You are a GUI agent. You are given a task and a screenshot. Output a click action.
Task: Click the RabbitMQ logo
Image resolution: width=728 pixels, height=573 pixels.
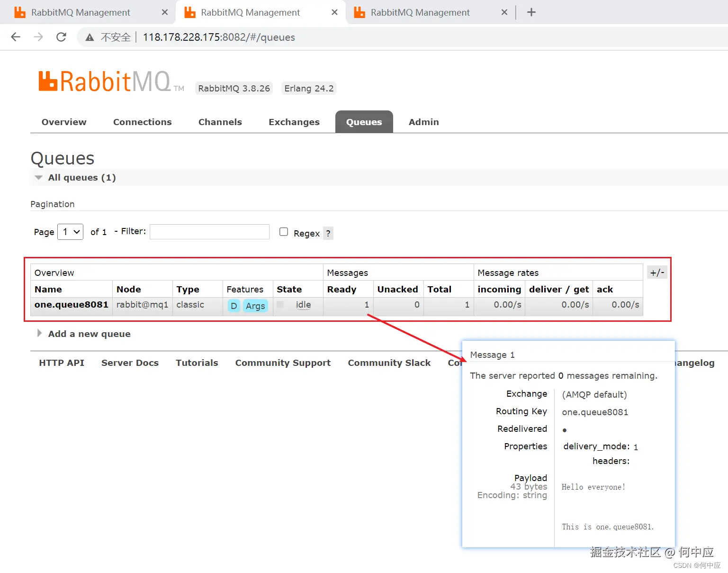110,82
